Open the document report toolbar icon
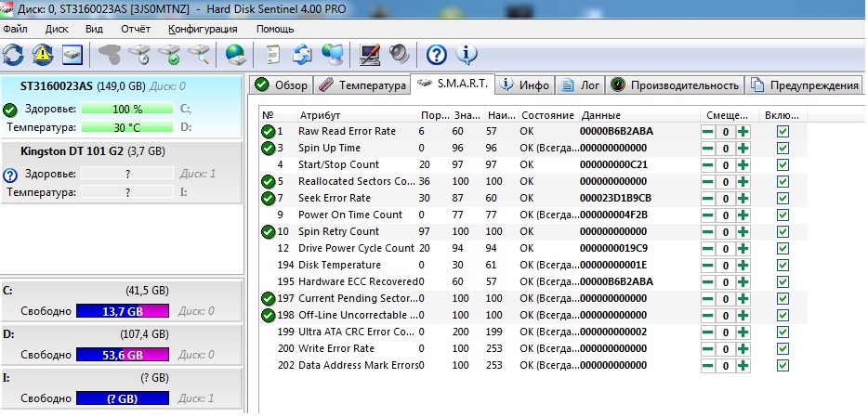Image resolution: width=868 pixels, height=417 pixels. pos(273,54)
